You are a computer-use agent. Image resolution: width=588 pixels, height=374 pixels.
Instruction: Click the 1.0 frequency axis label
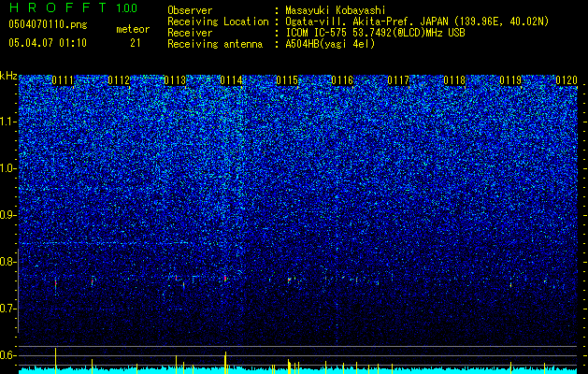tap(7, 168)
